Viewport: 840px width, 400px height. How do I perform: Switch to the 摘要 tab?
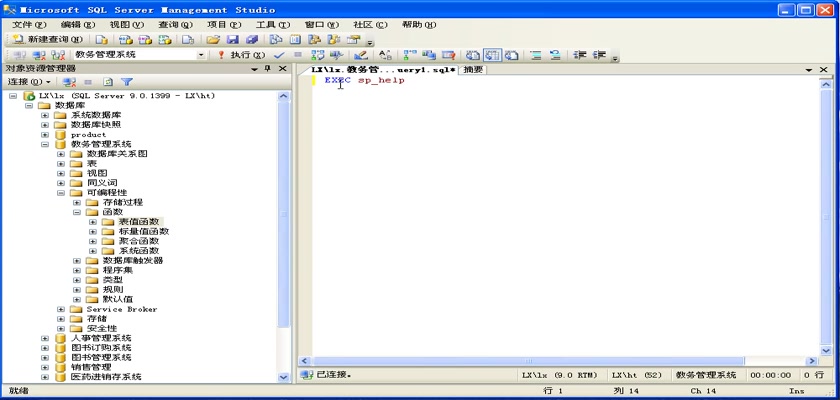coord(473,70)
